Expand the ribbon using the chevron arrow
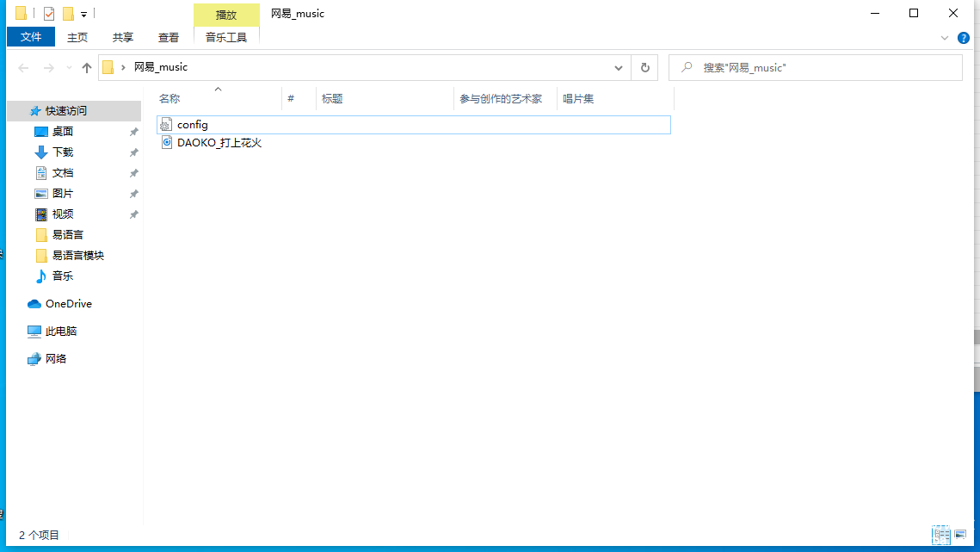The image size is (980, 552). pyautogui.click(x=944, y=38)
